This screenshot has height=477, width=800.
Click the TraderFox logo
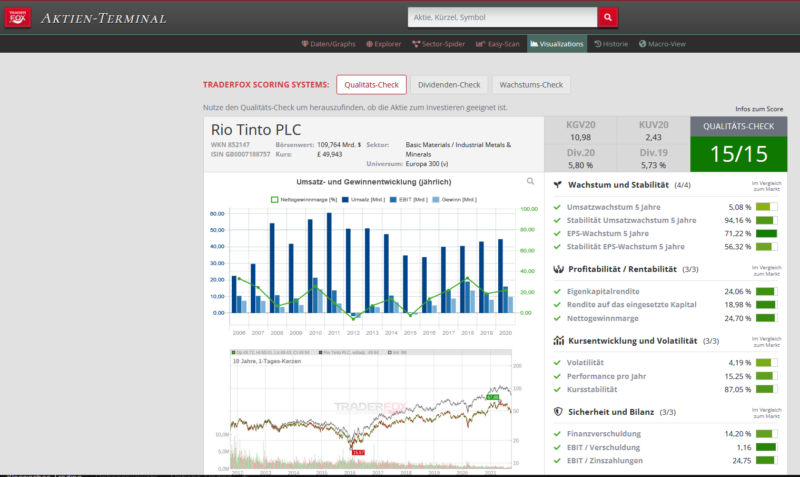click(x=19, y=18)
